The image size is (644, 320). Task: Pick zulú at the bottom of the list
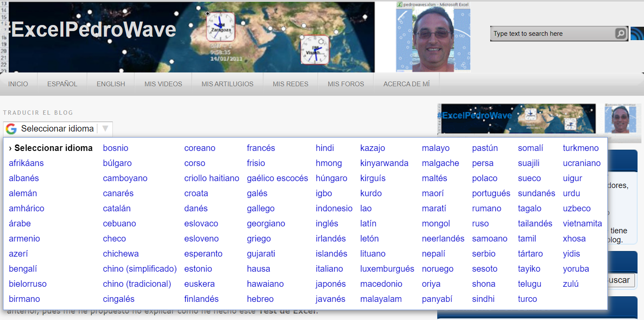(571, 284)
